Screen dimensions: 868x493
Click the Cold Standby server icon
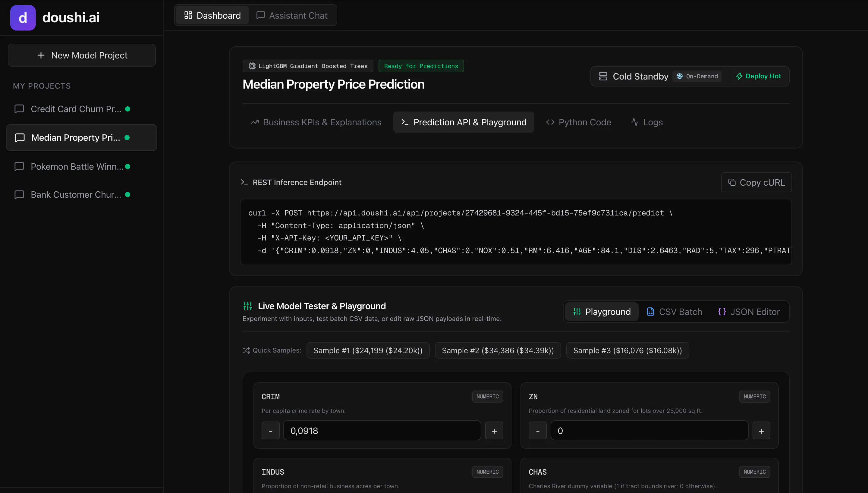(603, 76)
